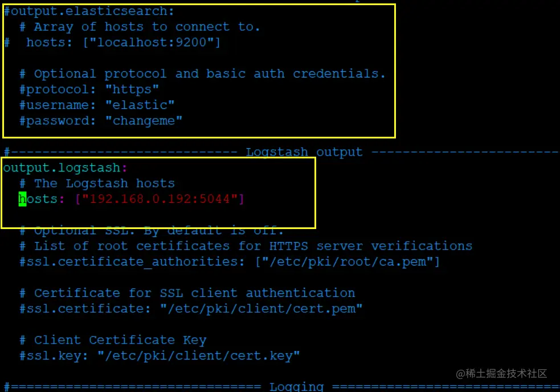Click the "Logstash output" section header
560x392 pixels.
(x=304, y=152)
